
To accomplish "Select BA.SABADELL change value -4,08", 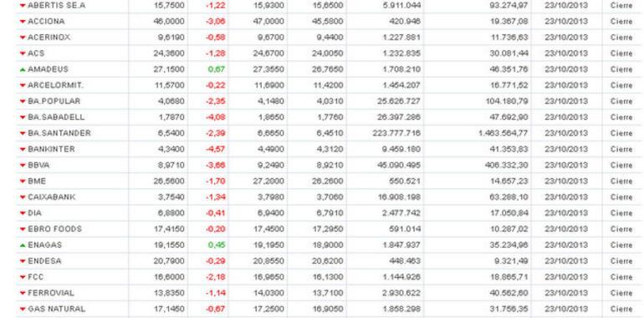I will pyautogui.click(x=215, y=117).
